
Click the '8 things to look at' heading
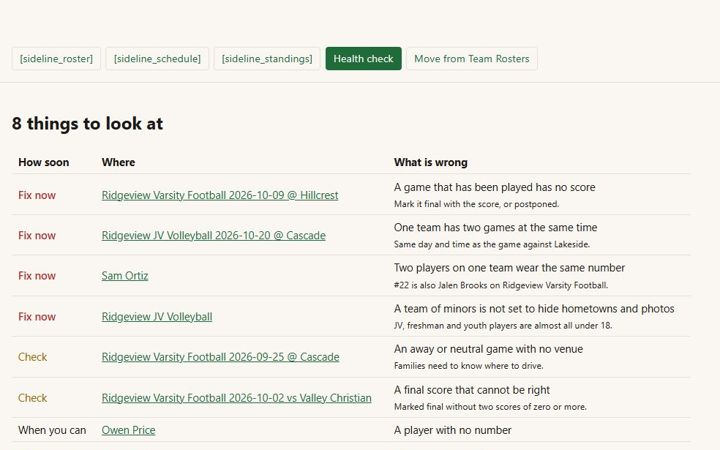(x=87, y=124)
